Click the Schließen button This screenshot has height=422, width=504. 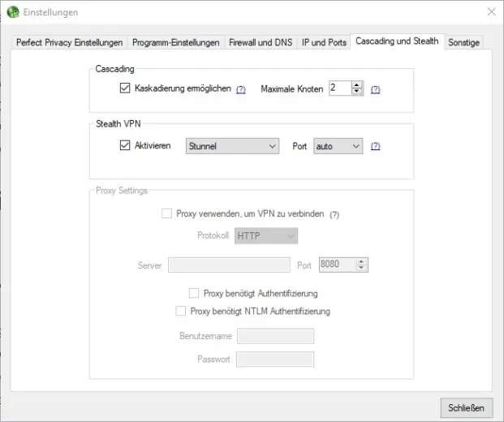tap(467, 408)
